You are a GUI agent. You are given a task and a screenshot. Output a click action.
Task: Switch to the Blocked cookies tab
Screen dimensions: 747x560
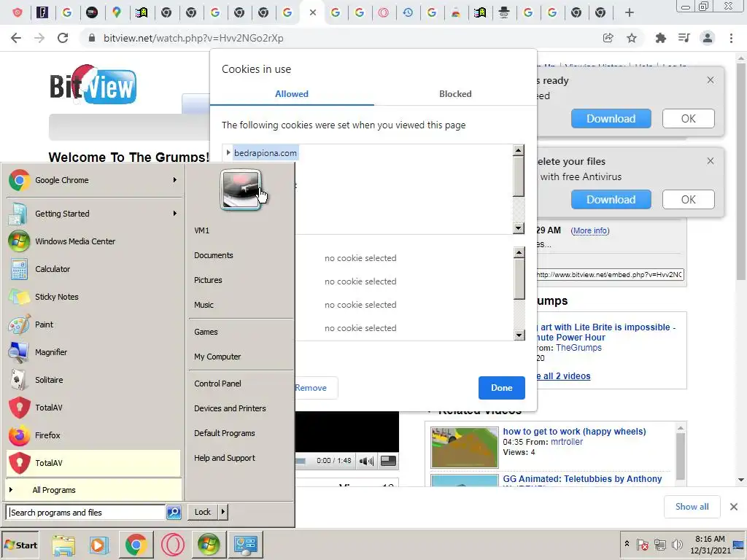pos(455,94)
